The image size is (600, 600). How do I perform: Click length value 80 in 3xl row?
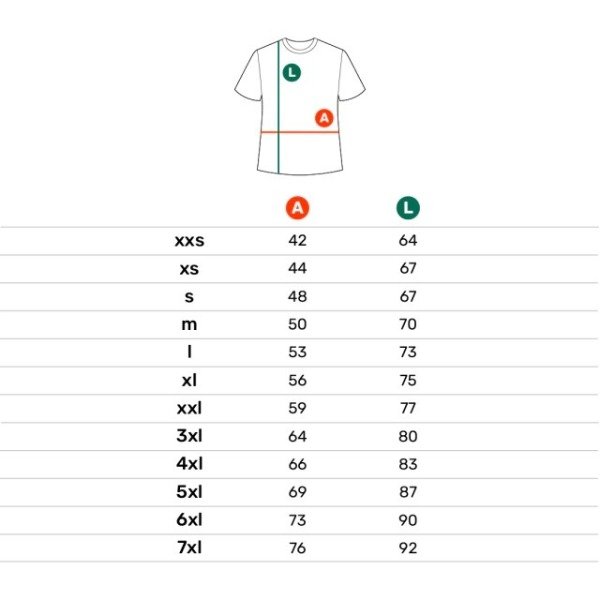pos(407,436)
